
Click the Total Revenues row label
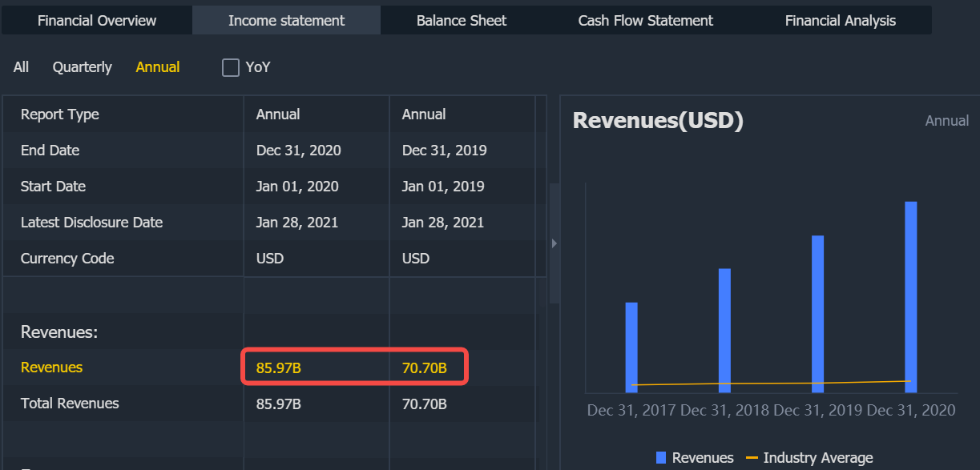[x=70, y=404]
